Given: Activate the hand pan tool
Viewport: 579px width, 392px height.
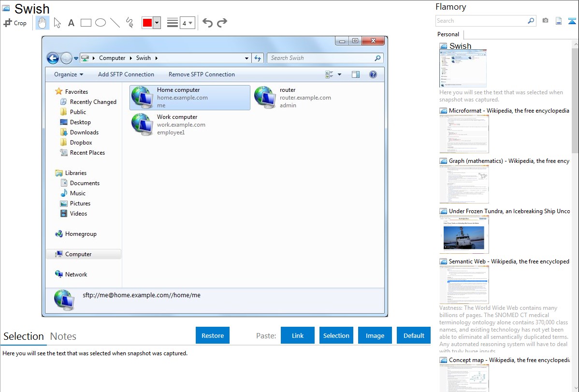Looking at the screenshot, I should (x=42, y=23).
